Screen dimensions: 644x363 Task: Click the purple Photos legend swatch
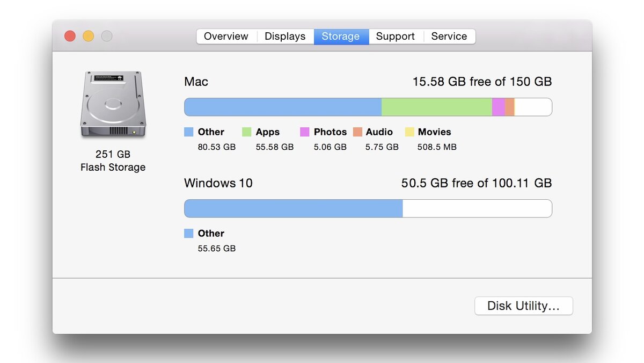[305, 132]
